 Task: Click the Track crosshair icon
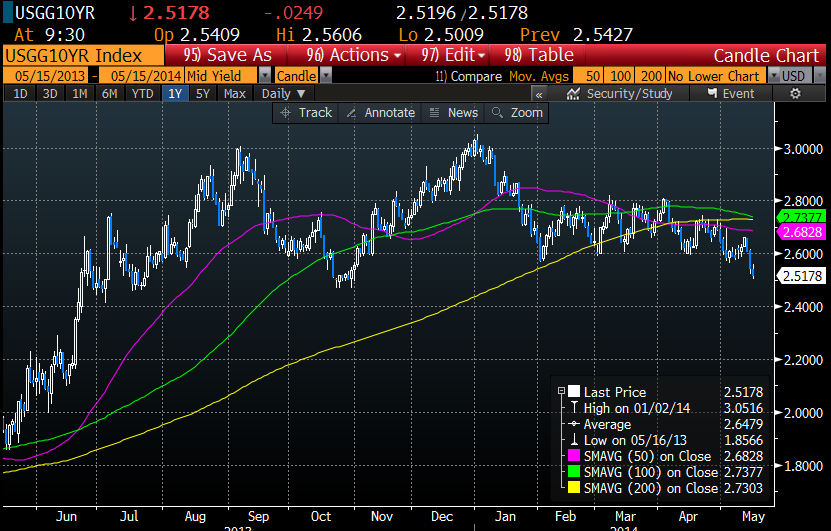pyautogui.click(x=285, y=113)
